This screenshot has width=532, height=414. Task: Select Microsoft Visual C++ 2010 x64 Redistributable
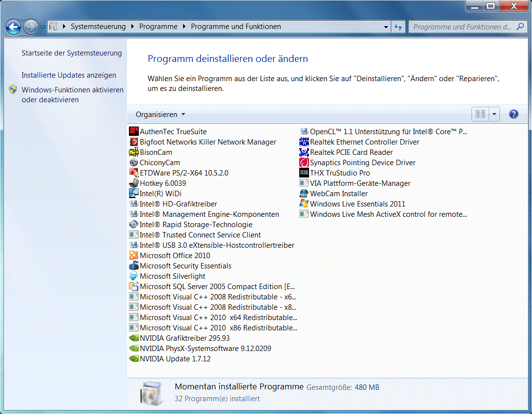coord(214,317)
